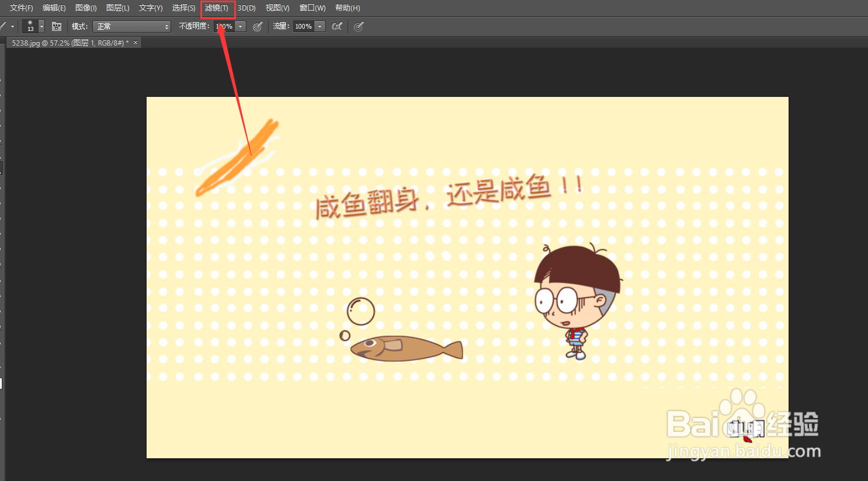Image resolution: width=868 pixels, height=481 pixels.
Task: Click the opacity percentage value field
Action: coord(224,26)
